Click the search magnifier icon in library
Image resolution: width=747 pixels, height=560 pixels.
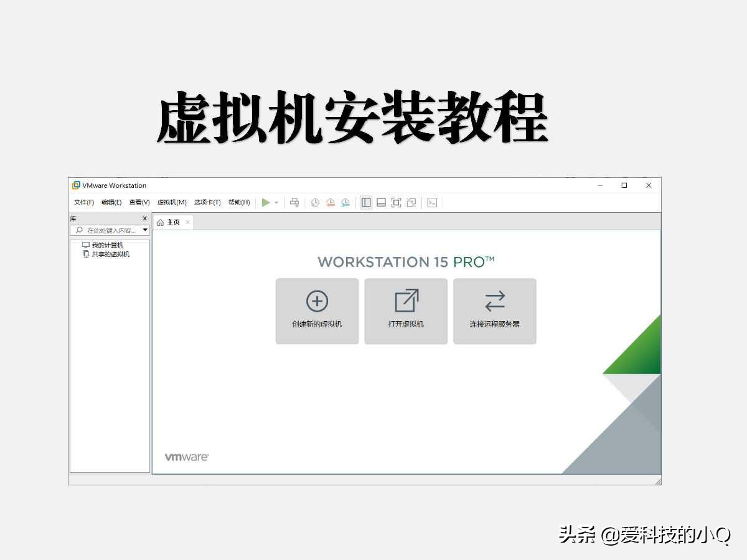tap(79, 230)
